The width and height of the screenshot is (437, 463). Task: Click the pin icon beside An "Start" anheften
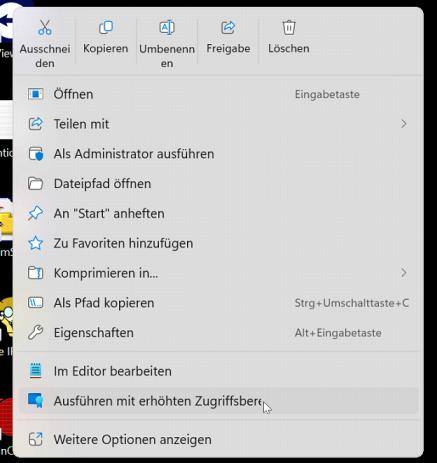coord(35,213)
